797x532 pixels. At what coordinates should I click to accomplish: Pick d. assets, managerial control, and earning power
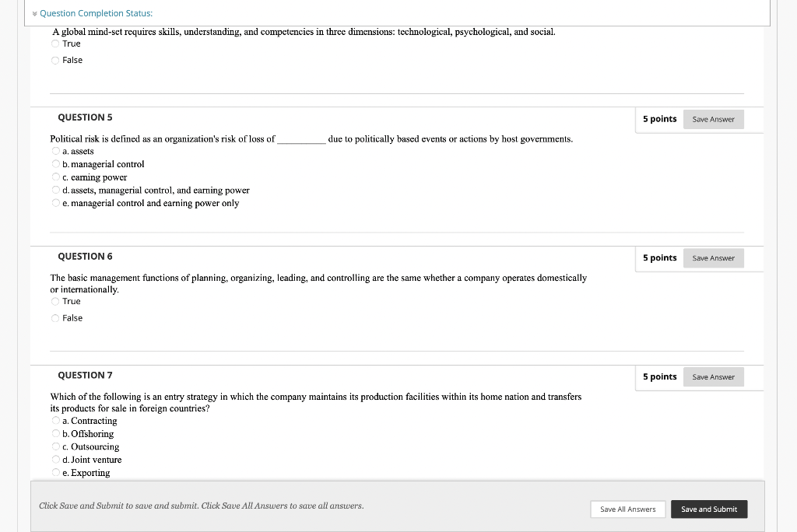(x=55, y=190)
